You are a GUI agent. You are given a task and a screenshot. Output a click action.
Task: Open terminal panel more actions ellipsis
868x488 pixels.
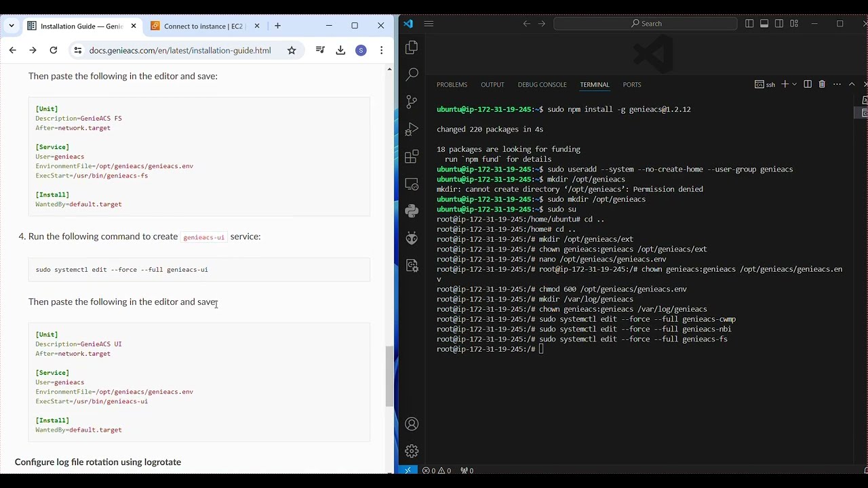[x=837, y=84]
